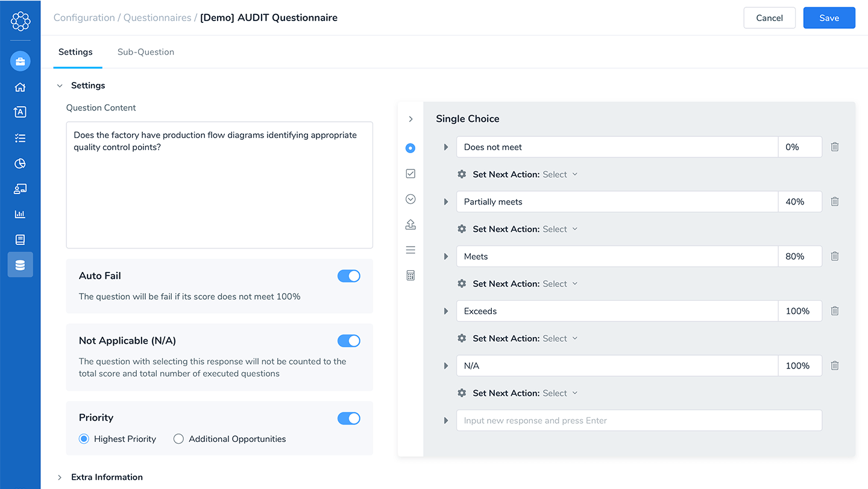The image size is (868, 489).
Task: Disable the Auto Fail toggle
Action: click(x=348, y=276)
